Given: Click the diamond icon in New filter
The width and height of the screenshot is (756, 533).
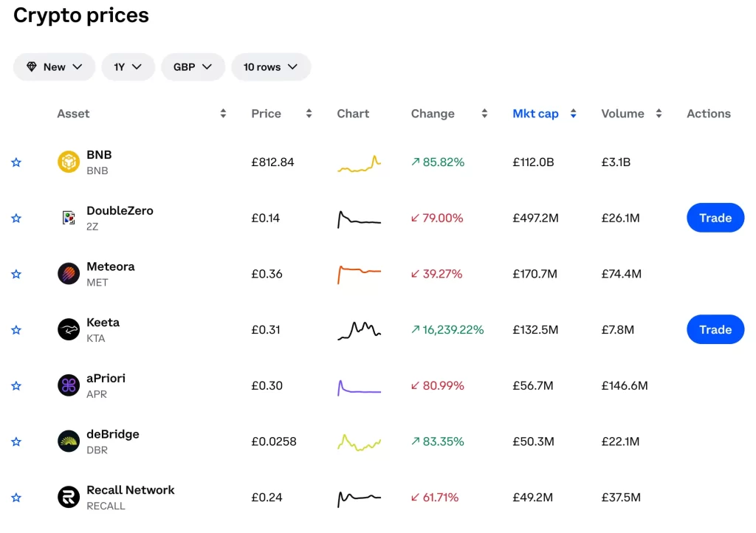Looking at the screenshot, I should pyautogui.click(x=32, y=67).
